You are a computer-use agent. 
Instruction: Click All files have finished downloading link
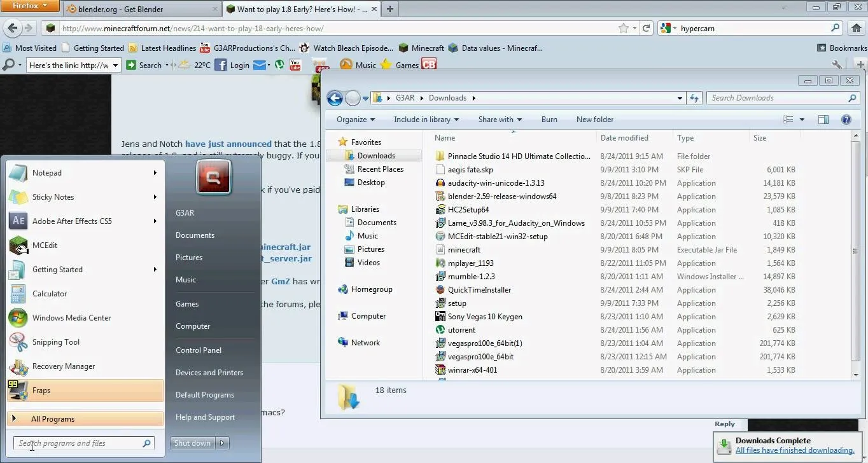[x=795, y=450]
